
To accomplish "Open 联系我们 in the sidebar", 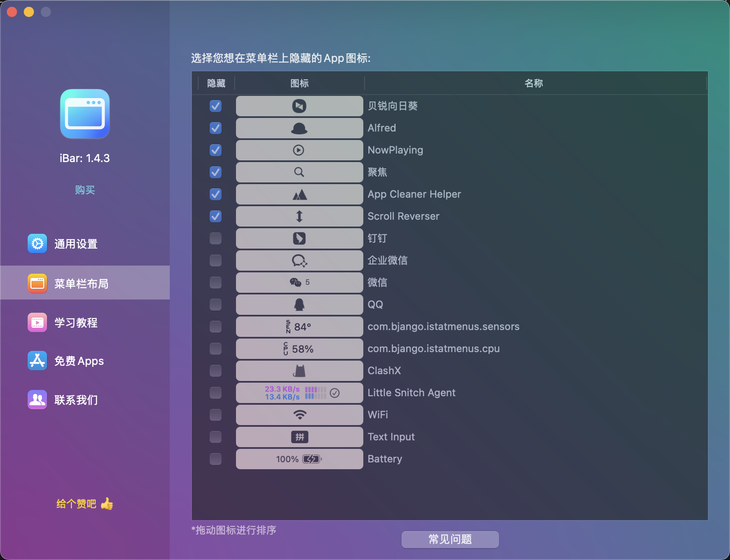I will click(85, 400).
